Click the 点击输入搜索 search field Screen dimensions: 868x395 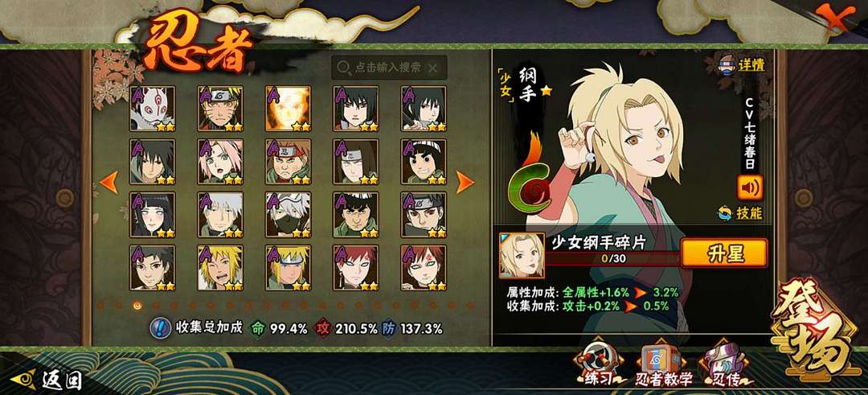[x=389, y=68]
